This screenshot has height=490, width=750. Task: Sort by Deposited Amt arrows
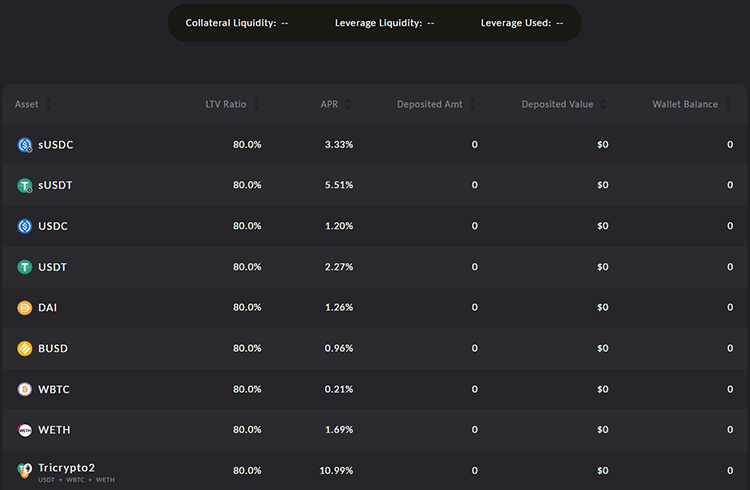(472, 104)
